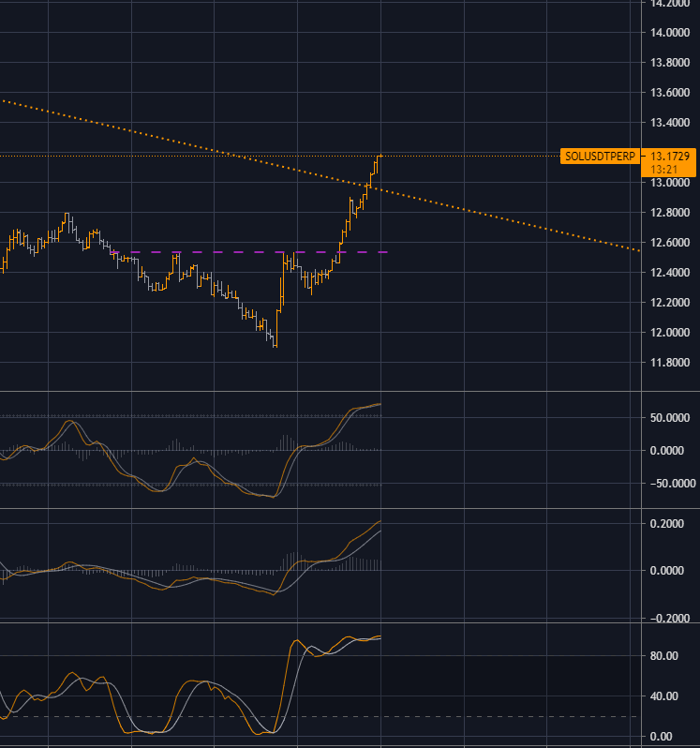
Task: Click the current price tag 13.1729
Action: point(670,156)
